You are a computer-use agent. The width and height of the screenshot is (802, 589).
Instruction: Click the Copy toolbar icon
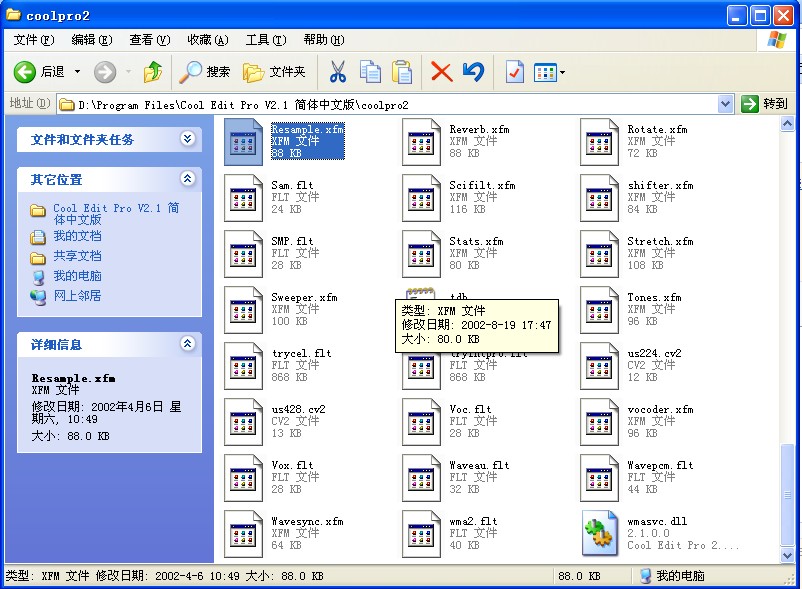(370, 72)
